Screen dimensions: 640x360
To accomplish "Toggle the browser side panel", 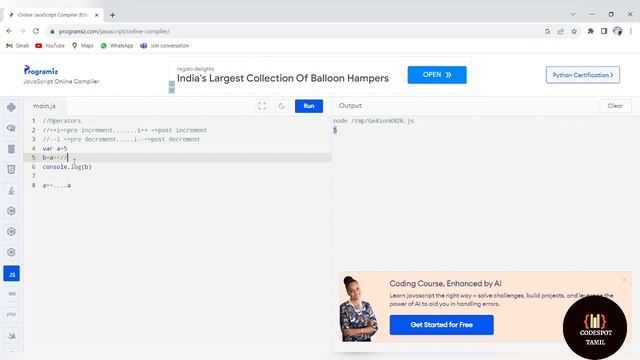I will point(604,31).
